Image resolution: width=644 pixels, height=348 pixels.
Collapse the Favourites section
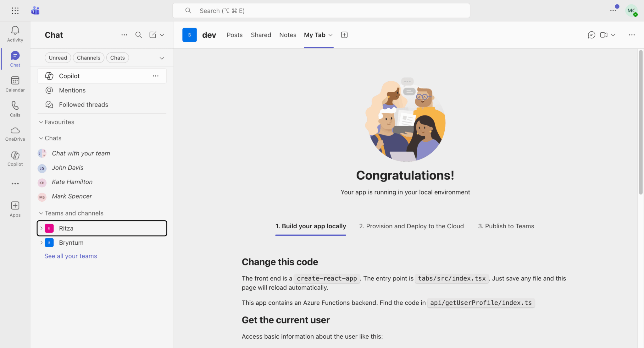tap(41, 122)
